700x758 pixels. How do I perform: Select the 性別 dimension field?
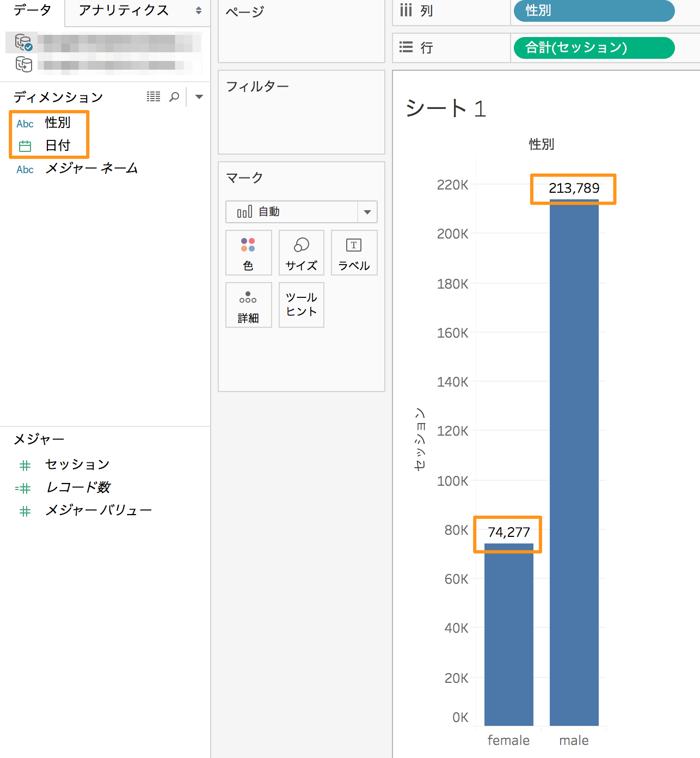[x=58, y=123]
